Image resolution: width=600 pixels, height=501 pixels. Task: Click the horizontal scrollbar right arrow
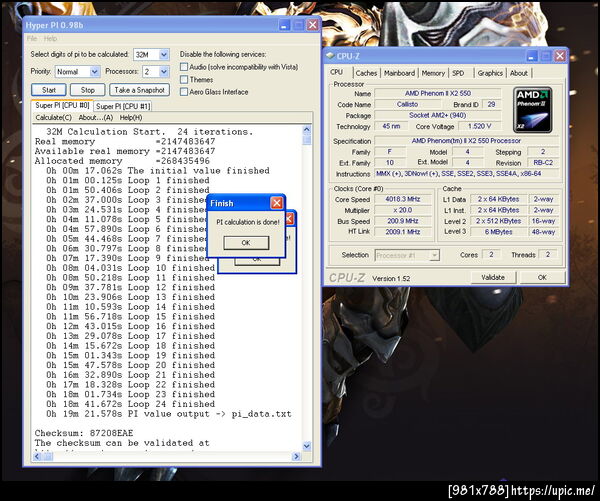297,456
